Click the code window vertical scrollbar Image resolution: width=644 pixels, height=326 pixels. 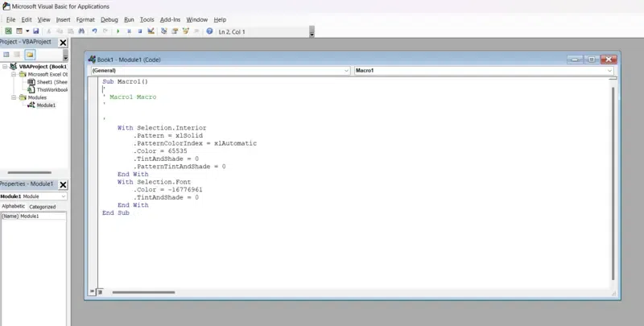click(x=613, y=183)
